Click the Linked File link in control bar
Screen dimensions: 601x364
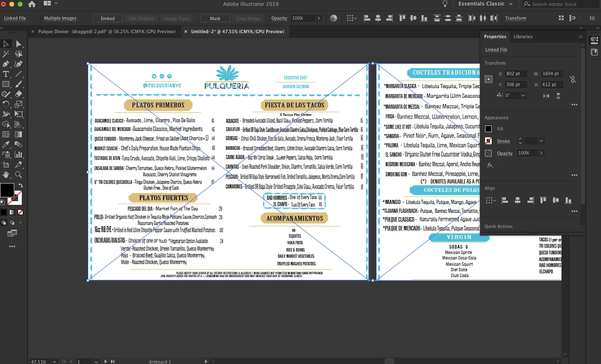(15, 18)
